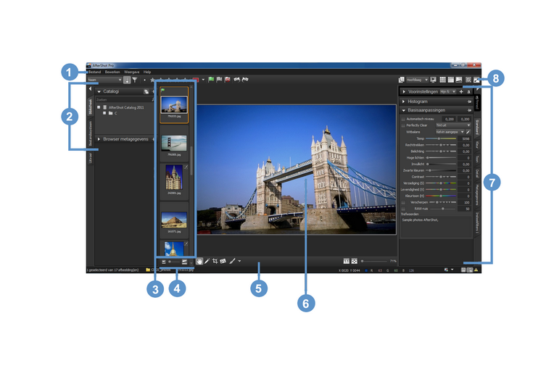Image resolution: width=554 pixels, height=392 pixels.
Task: Add new preset with plus button
Action: click(x=460, y=92)
